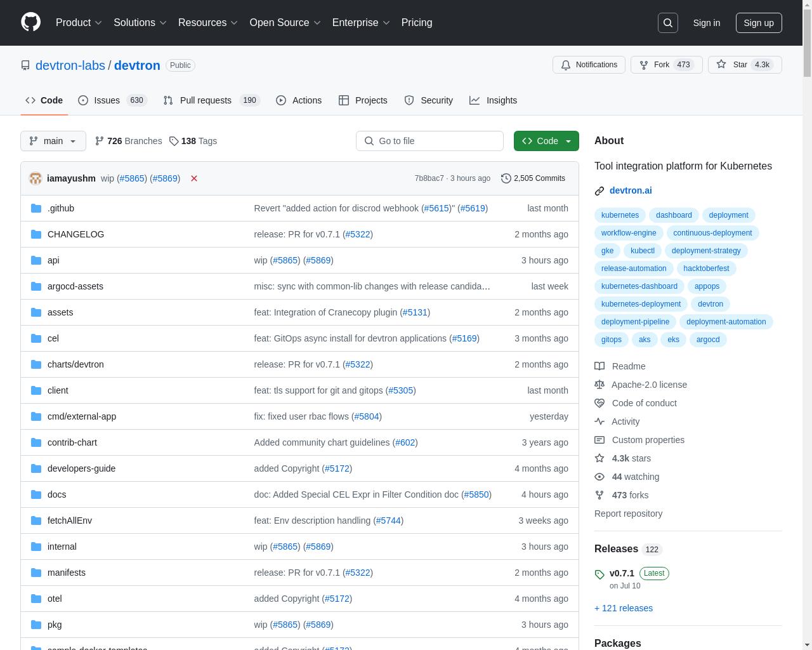Open the green Code dropdown

click(x=546, y=141)
